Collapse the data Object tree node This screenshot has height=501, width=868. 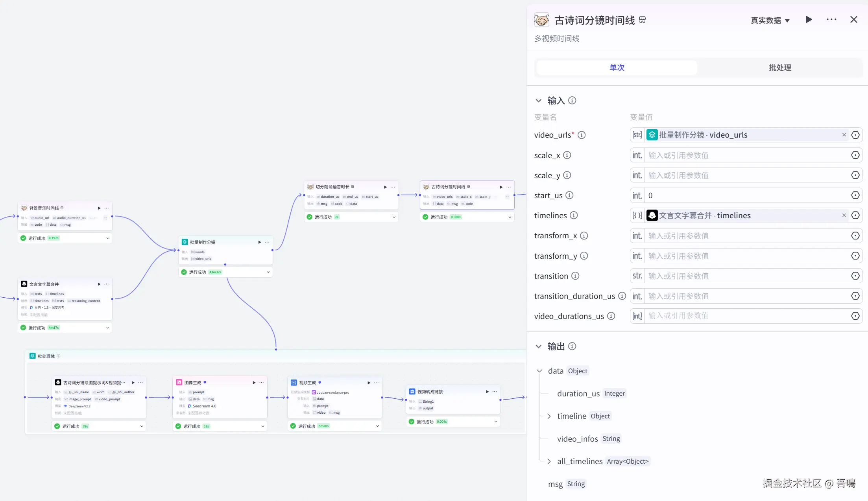(539, 371)
